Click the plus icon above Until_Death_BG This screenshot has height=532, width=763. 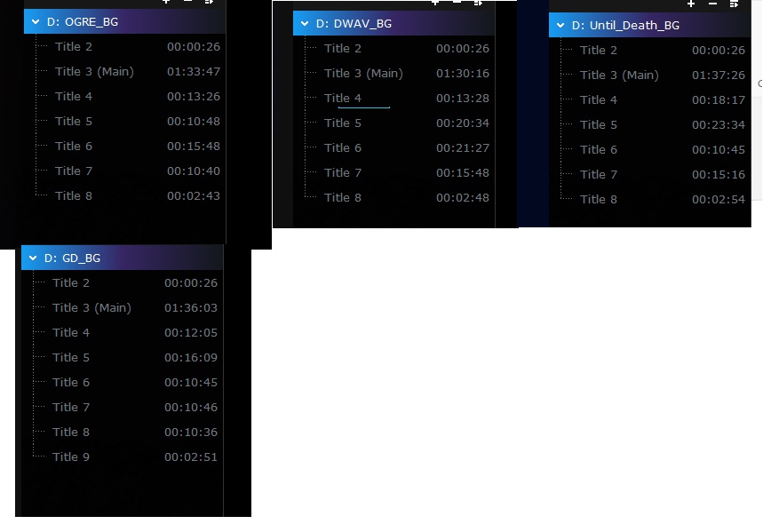[690, 4]
